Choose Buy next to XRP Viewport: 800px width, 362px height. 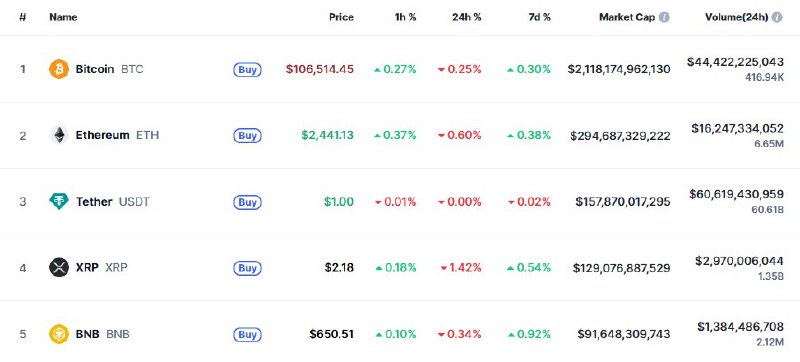click(x=247, y=268)
